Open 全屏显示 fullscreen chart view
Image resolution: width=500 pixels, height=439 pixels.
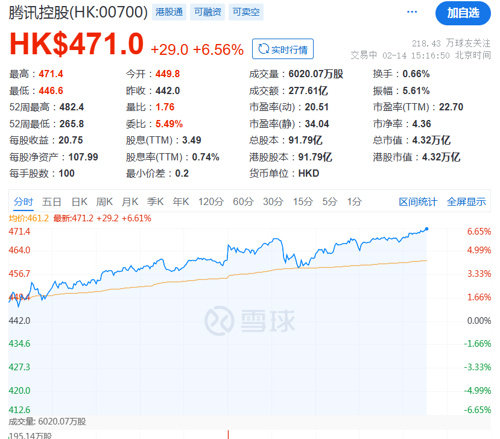466,202
